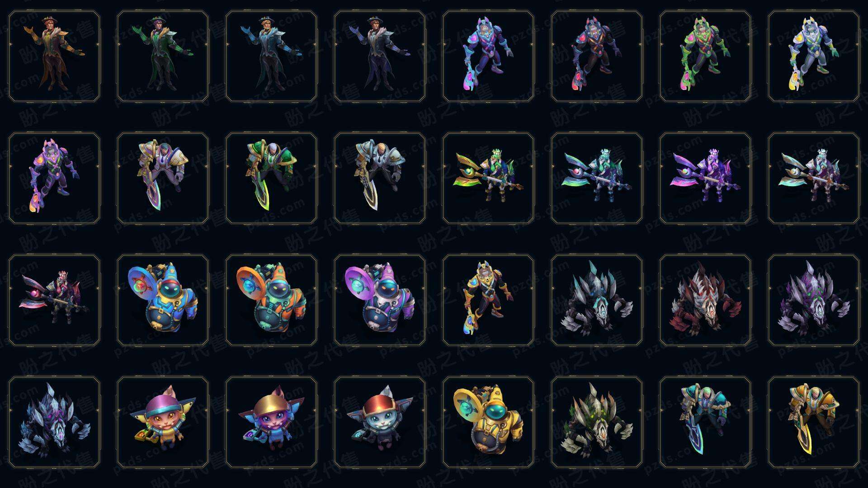The height and width of the screenshot is (488, 868).
Task: Select the green and gold centaur chroma
Action: 488,178
